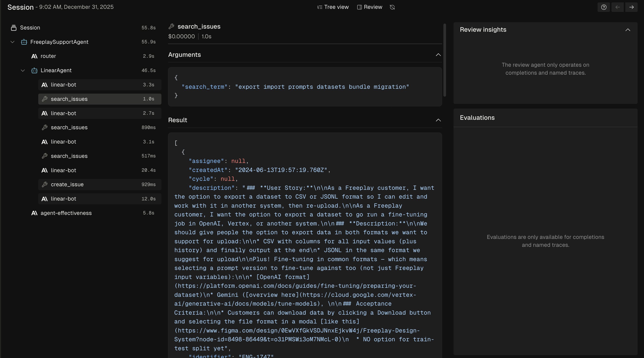Click the create_issue wrench icon

44,184
